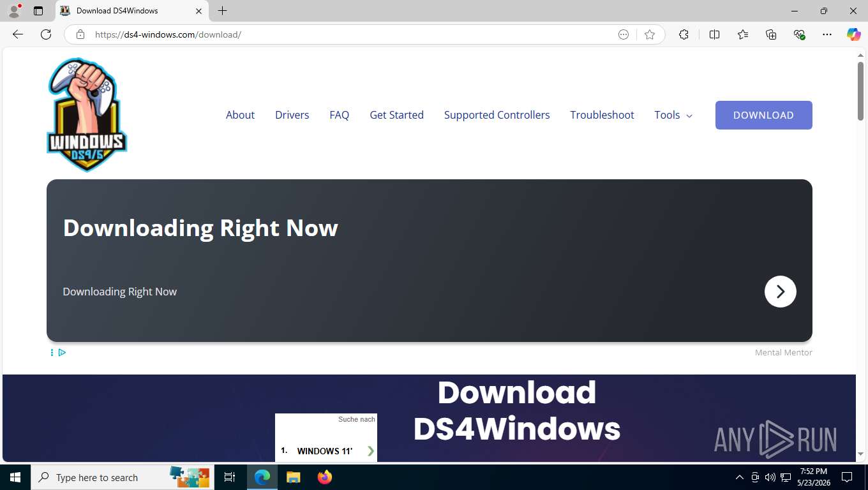This screenshot has width=868, height=490.
Task: Open Task View on taskbar
Action: [x=230, y=477]
